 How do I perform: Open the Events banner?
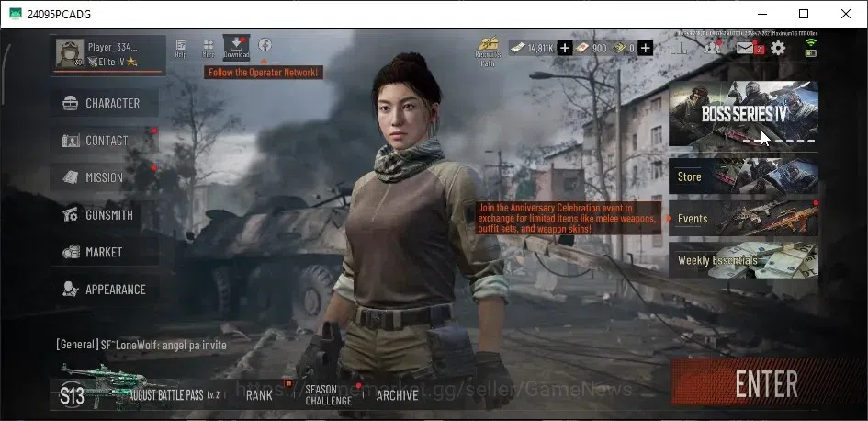point(743,218)
